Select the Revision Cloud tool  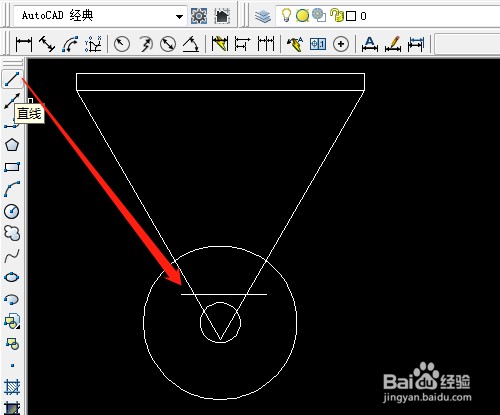tap(12, 233)
